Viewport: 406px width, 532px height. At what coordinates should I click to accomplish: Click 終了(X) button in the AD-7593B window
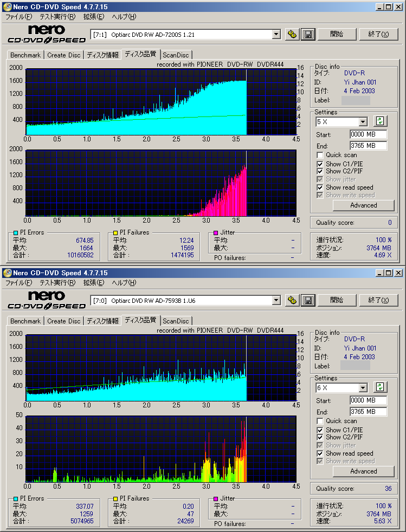pyautogui.click(x=378, y=300)
